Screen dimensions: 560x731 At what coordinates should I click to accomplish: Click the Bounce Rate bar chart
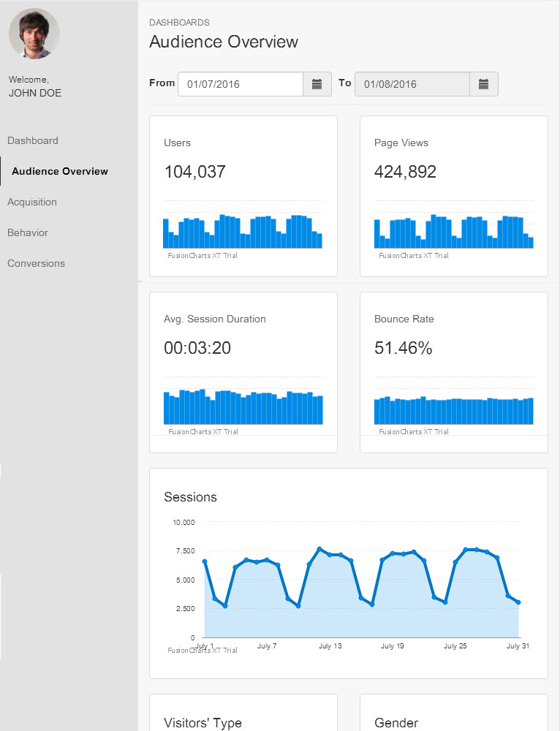click(x=453, y=410)
